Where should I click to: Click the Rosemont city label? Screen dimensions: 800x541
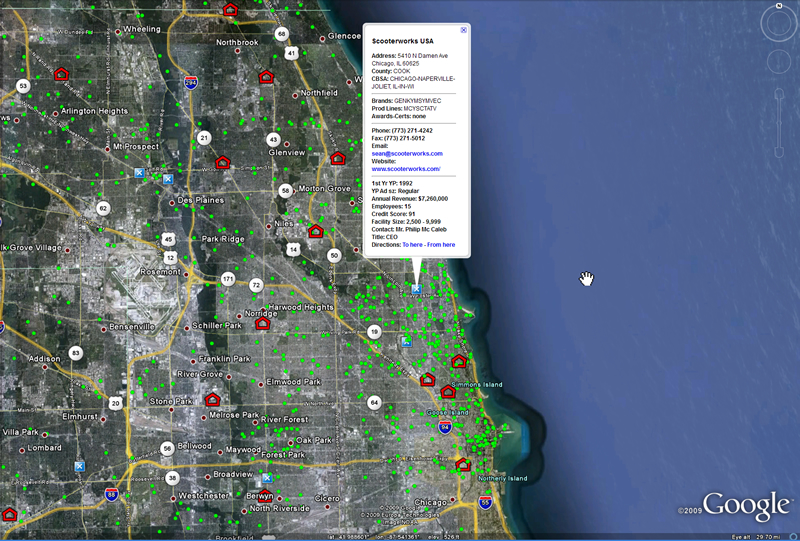[x=160, y=272]
